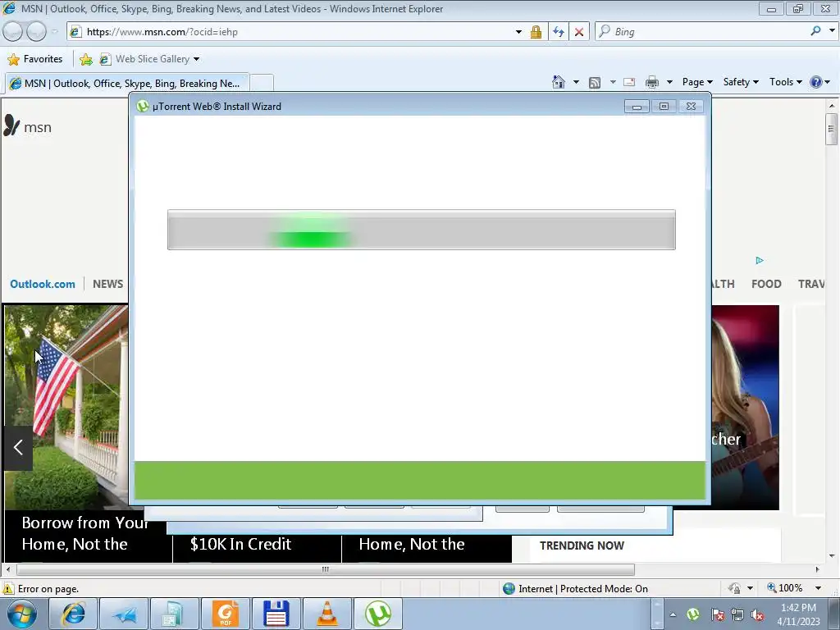Show hidden system tray icons
Screen dimensions: 840x630
click(673, 614)
